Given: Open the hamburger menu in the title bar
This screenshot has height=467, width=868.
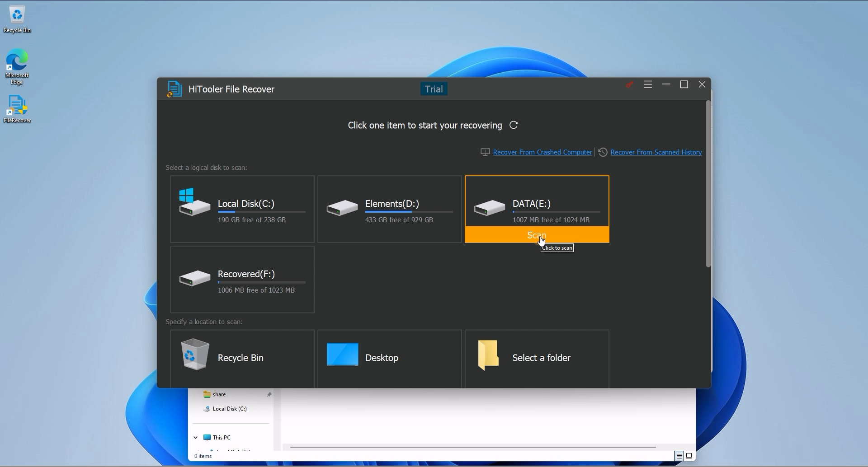Looking at the screenshot, I should [647, 84].
